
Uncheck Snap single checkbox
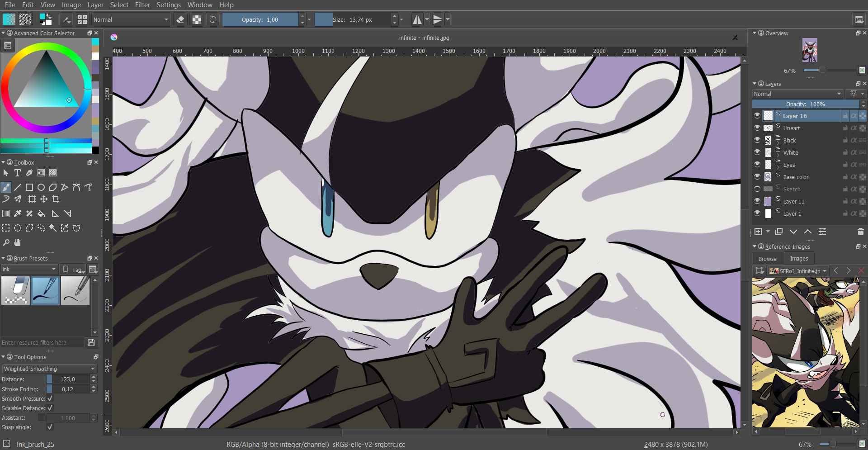click(50, 427)
